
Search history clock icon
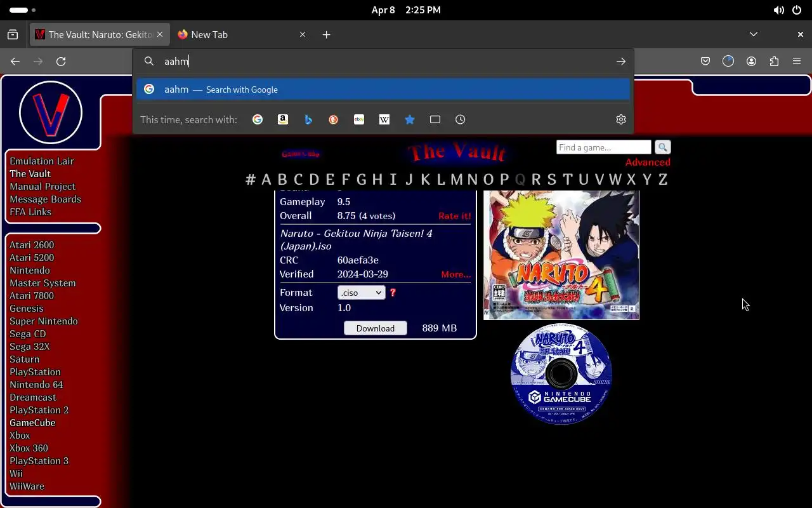pyautogui.click(x=461, y=119)
